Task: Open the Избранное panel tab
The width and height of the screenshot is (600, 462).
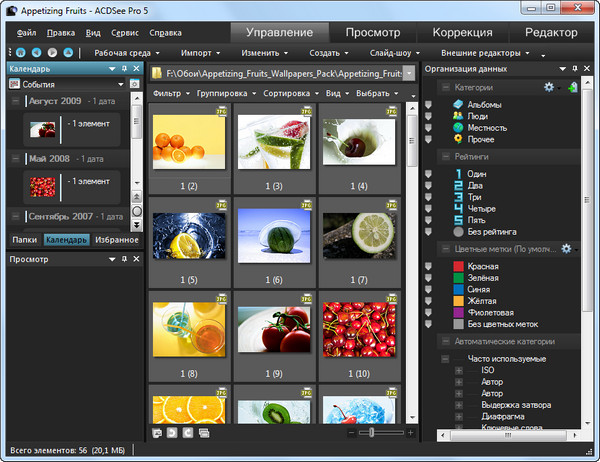Action: click(117, 240)
